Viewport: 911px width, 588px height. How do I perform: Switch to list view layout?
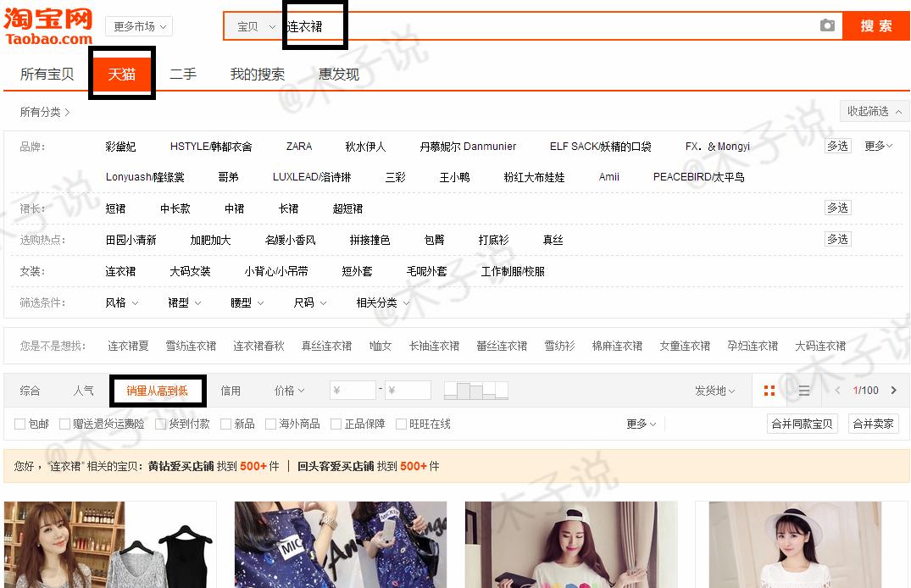coord(803,390)
